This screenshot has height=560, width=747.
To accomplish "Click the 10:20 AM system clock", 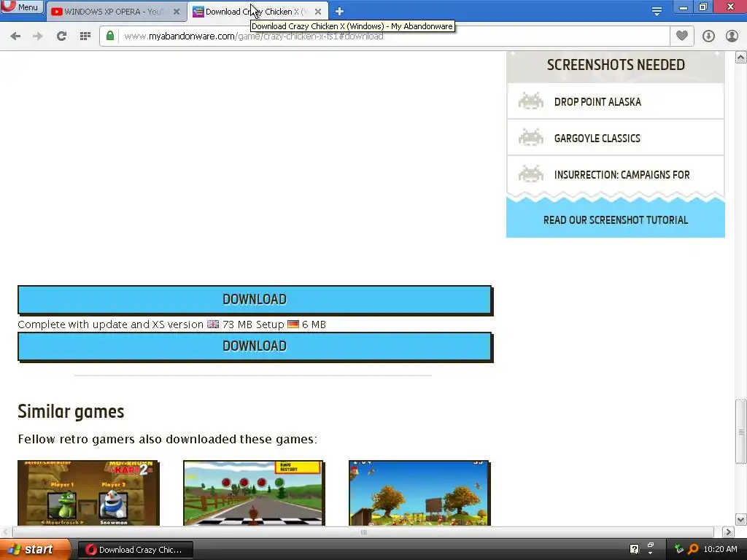I will coord(720,549).
